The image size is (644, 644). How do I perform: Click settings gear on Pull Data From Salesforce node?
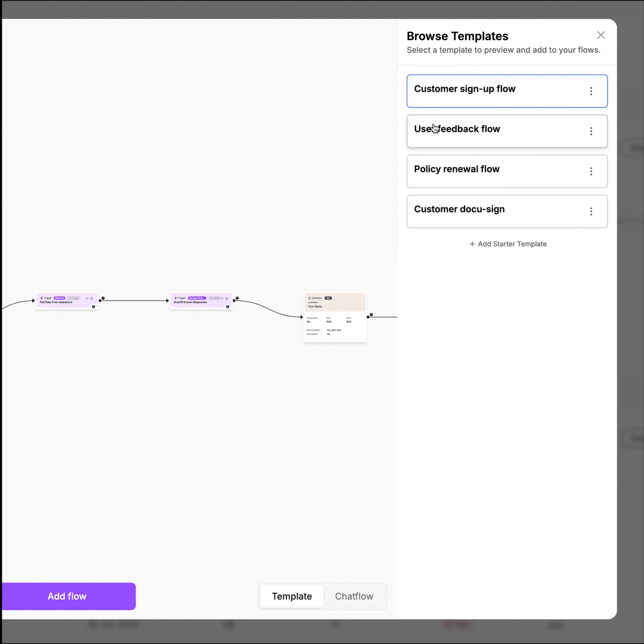pos(92,298)
